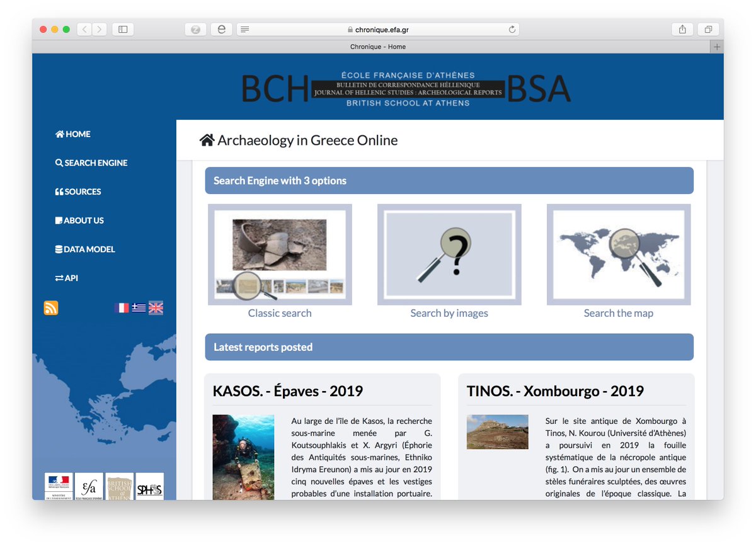Open Search by images question-mark thumbnail
756x546 pixels.
click(x=449, y=254)
